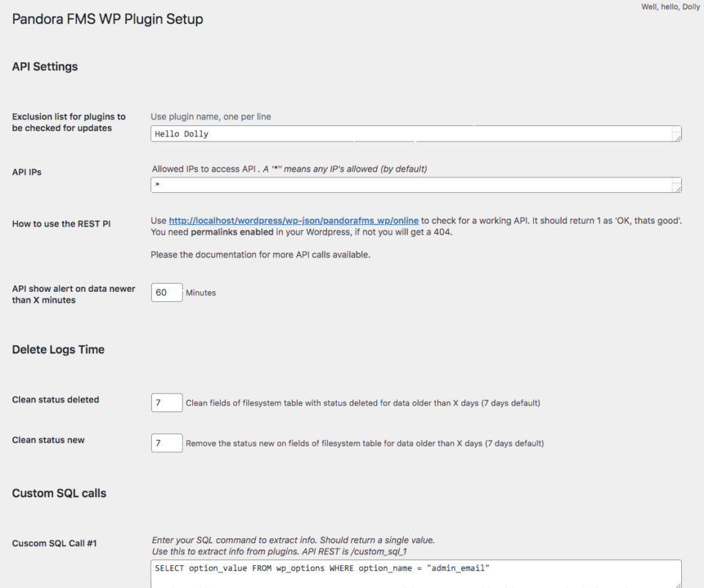Open the pandorafms_wp/online REST API link
The image size is (704, 588).
pyautogui.click(x=293, y=221)
